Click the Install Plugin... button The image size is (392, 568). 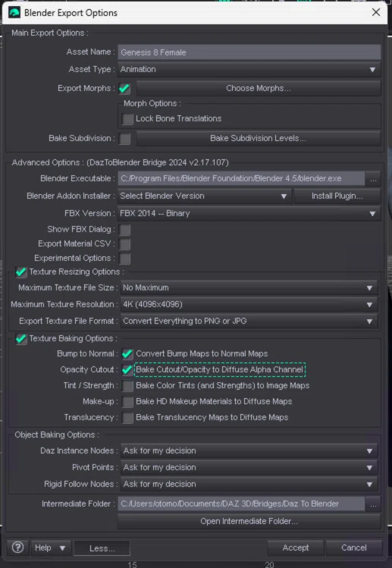click(337, 196)
